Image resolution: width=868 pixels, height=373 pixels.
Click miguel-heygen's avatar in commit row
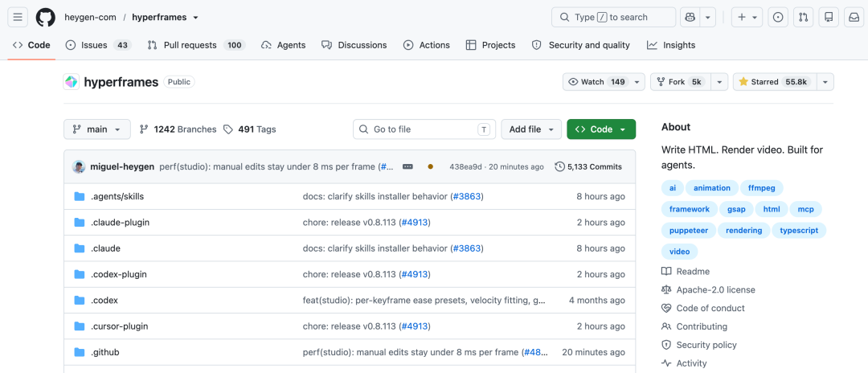pyautogui.click(x=79, y=166)
